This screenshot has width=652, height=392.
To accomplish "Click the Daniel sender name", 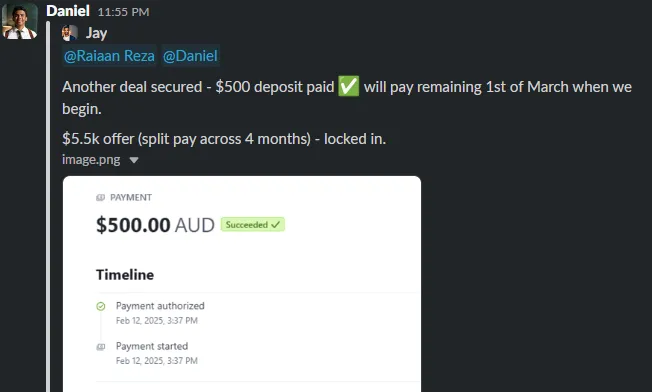I will coord(68,11).
